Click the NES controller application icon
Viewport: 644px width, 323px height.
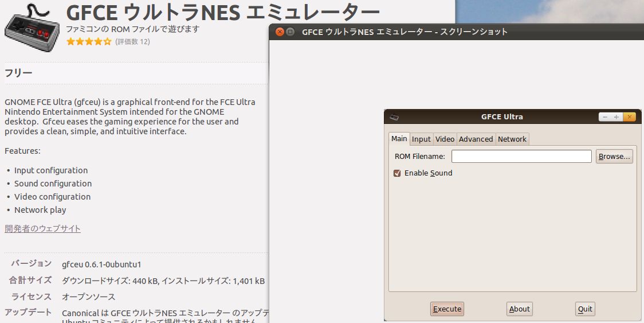point(32,28)
